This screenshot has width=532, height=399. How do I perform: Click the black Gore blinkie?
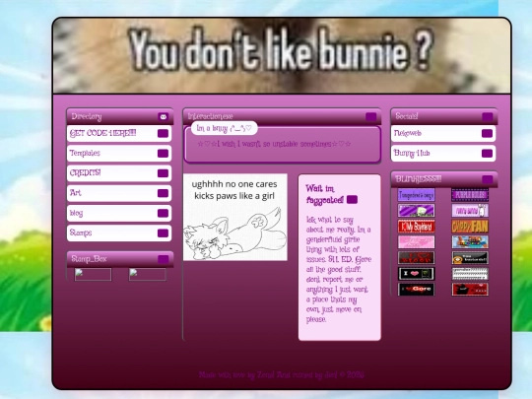coord(417,289)
